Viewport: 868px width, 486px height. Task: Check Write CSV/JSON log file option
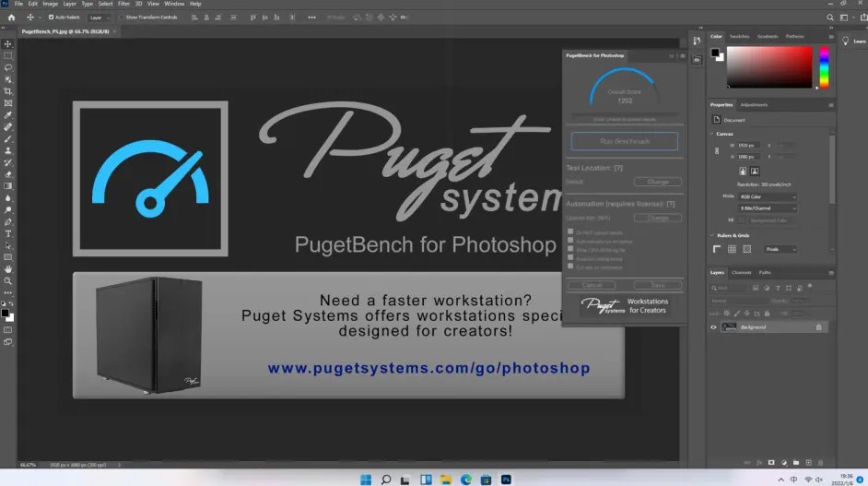(570, 249)
